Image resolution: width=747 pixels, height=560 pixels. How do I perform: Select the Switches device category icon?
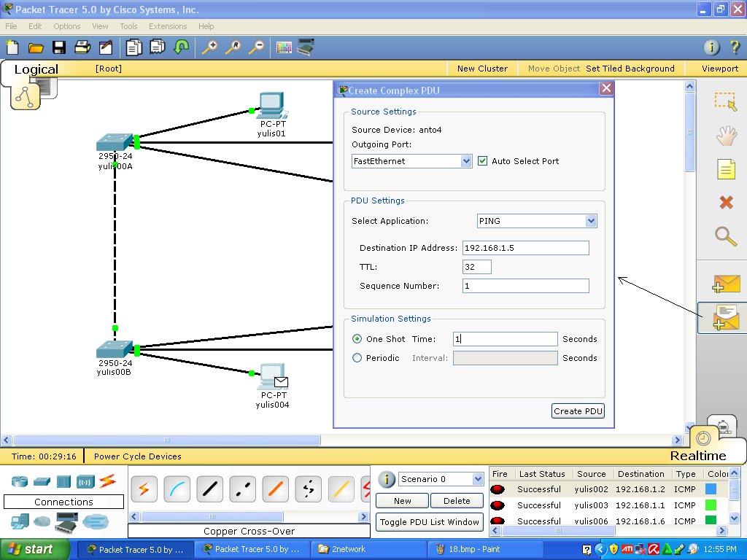click(42, 481)
